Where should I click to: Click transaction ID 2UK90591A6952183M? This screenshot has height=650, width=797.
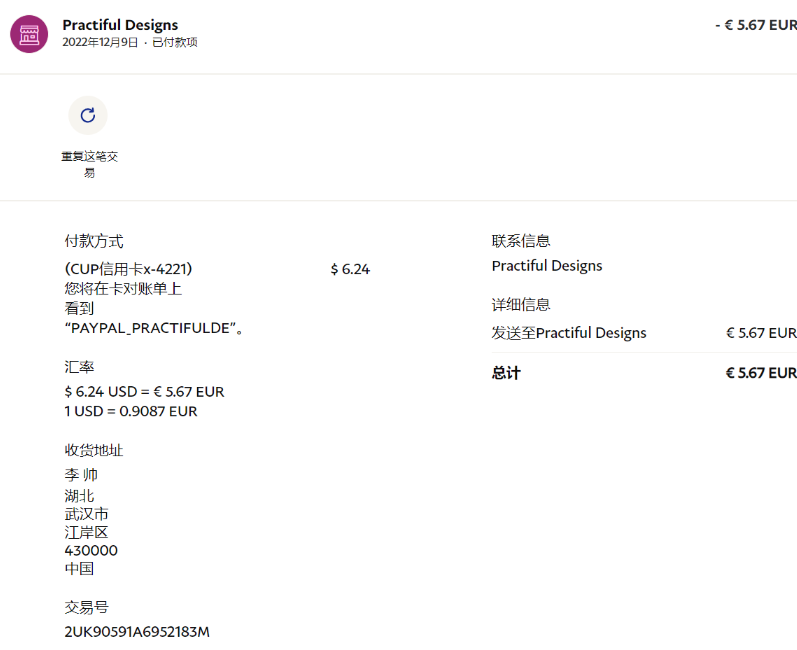[137, 632]
